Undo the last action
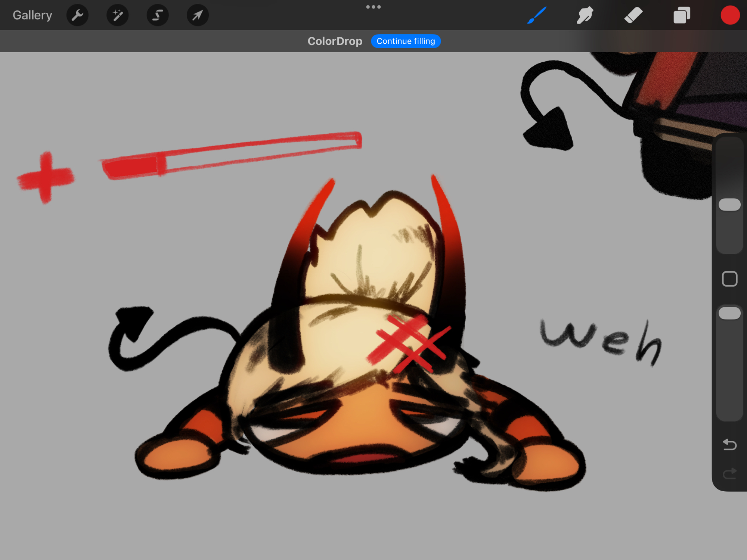The image size is (747, 560). [x=729, y=444]
